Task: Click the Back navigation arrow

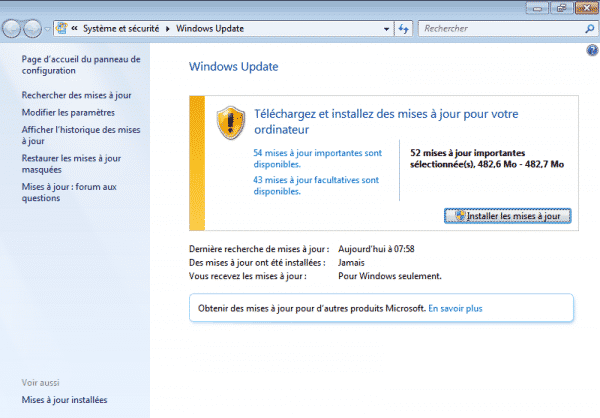Action: coord(12,29)
